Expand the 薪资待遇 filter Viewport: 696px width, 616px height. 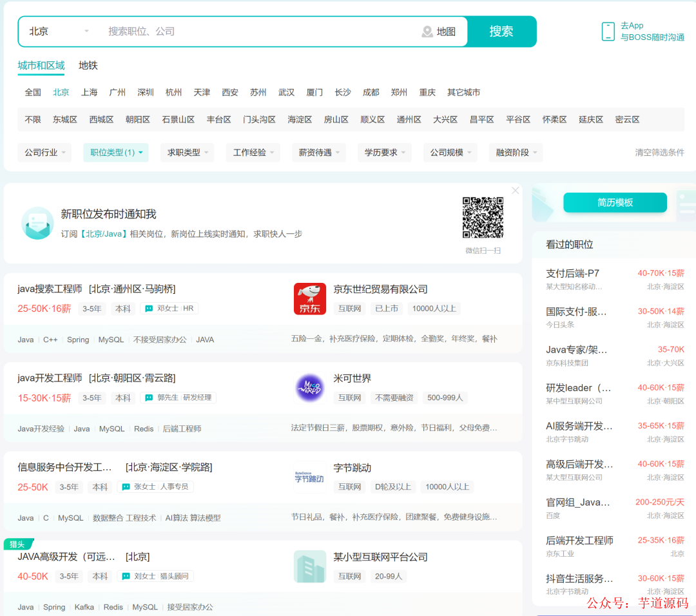pos(319,152)
